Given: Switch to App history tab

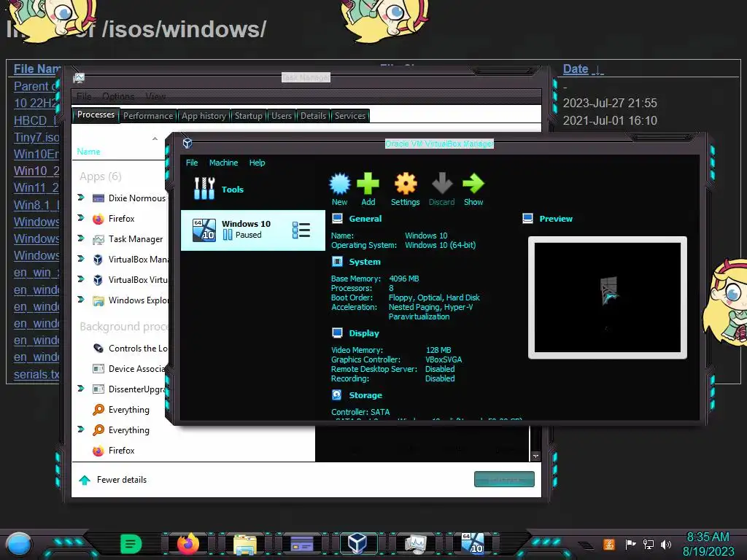Looking at the screenshot, I should (x=204, y=116).
